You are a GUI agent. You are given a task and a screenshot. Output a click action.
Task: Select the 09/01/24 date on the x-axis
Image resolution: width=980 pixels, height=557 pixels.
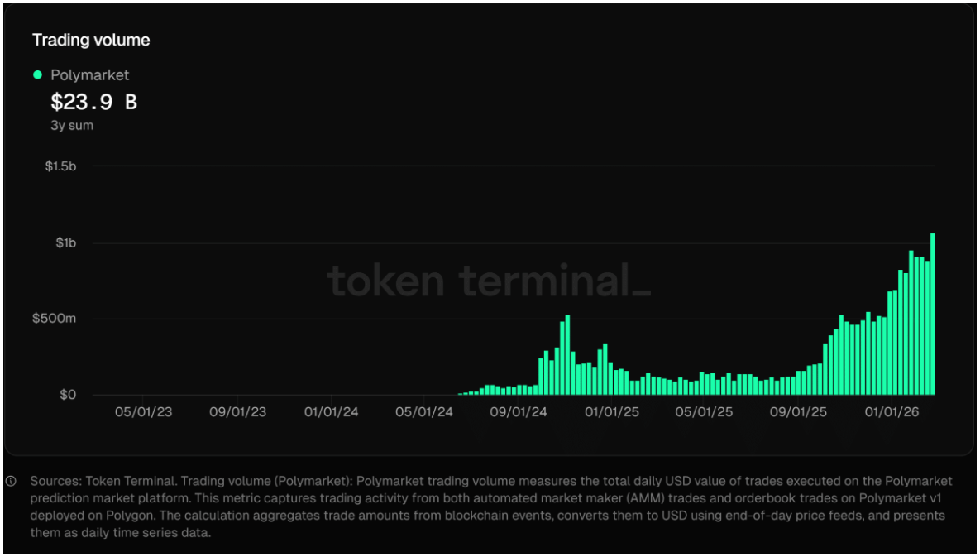coord(519,412)
